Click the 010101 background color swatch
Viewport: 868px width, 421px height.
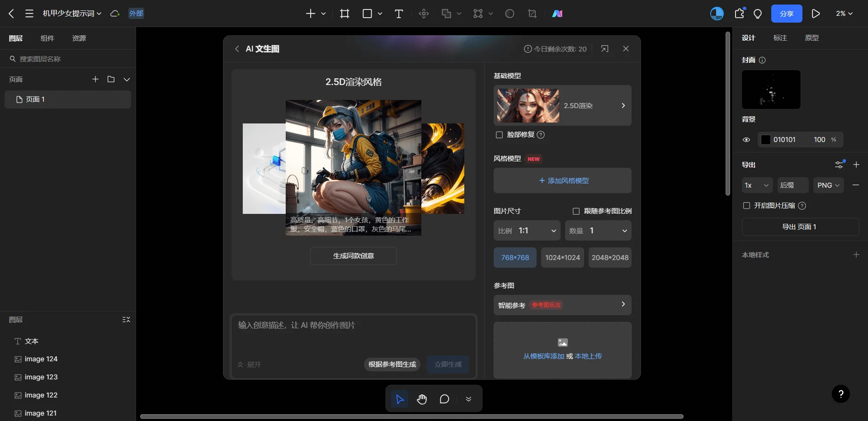click(x=765, y=140)
